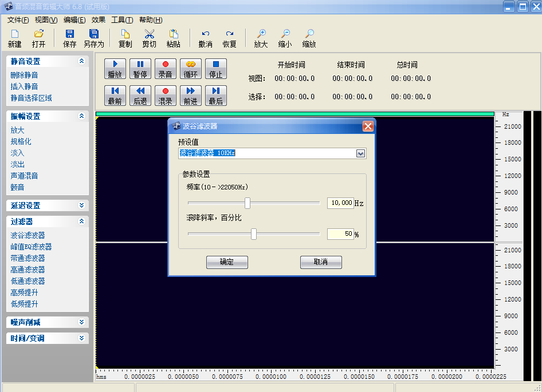Confirm the filter with 确定 button
Screen dimensions: 542x392
(x=227, y=262)
